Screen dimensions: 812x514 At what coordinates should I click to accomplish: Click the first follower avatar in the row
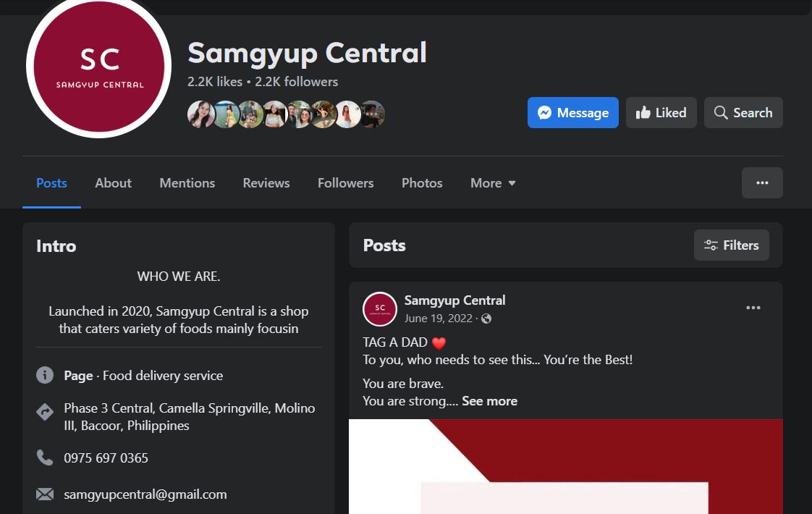tap(201, 114)
